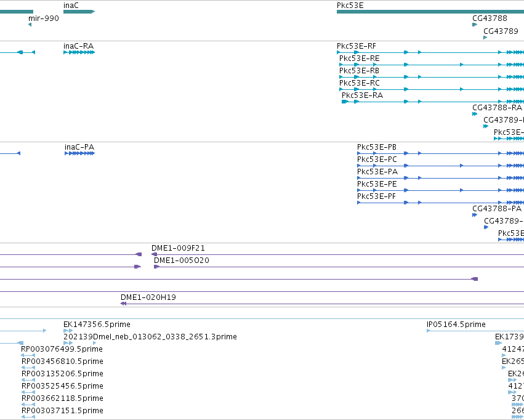Click the RP003456810.5prime EST label
524x420 pixels.
[x=62, y=361]
